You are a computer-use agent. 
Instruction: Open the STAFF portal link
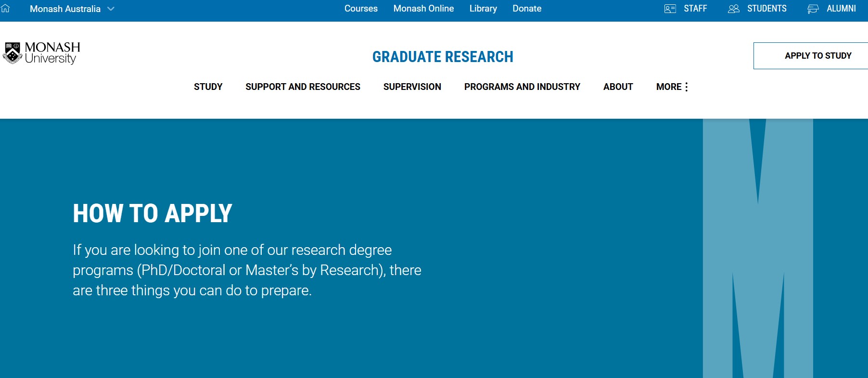[695, 9]
